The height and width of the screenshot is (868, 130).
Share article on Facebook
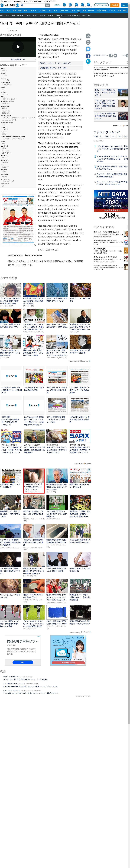click(88, 56)
